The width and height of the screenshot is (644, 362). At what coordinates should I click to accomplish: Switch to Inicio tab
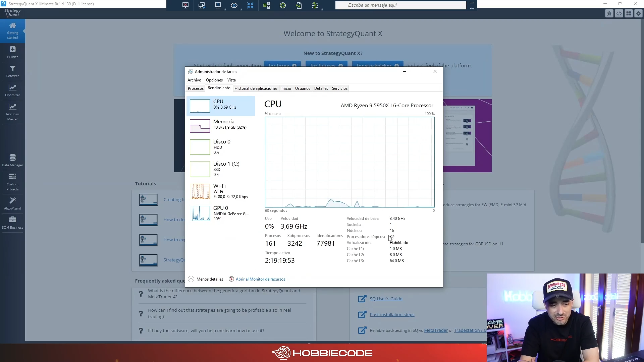point(286,88)
